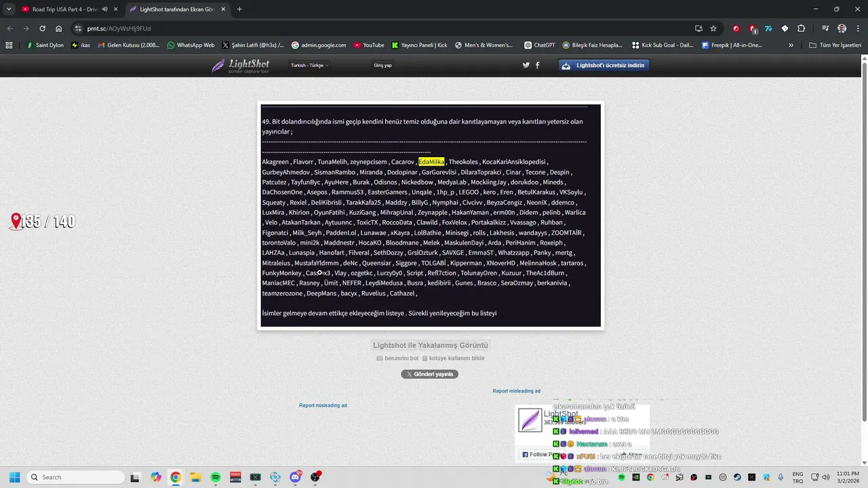Click the benzerini bul link

tap(397, 358)
